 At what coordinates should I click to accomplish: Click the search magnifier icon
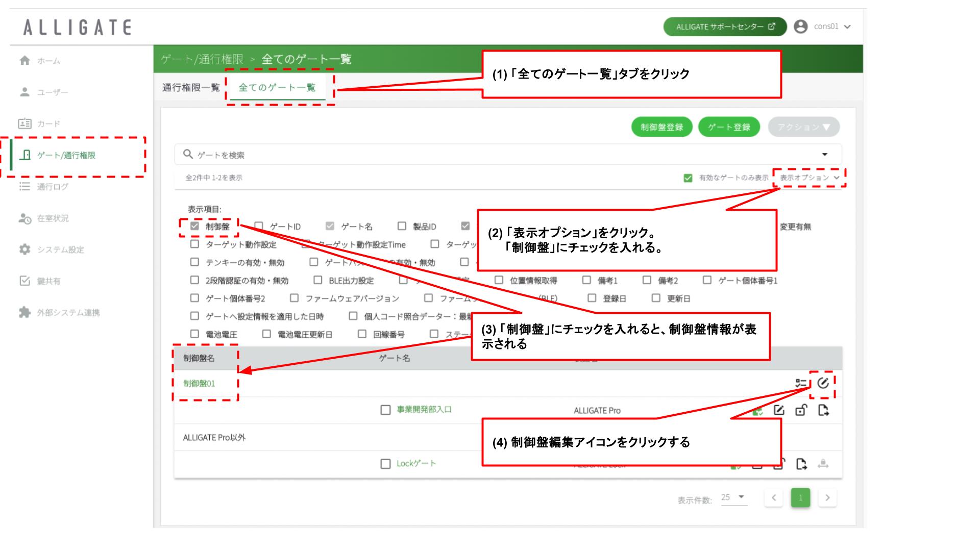[188, 154]
